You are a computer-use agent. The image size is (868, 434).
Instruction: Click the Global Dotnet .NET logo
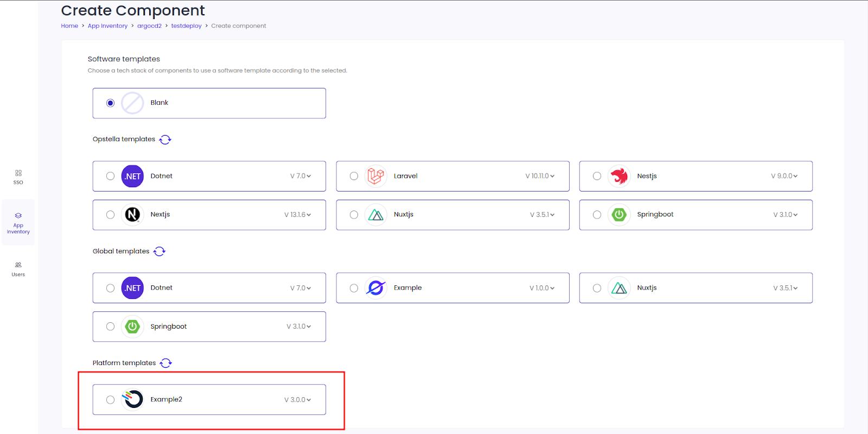point(132,288)
